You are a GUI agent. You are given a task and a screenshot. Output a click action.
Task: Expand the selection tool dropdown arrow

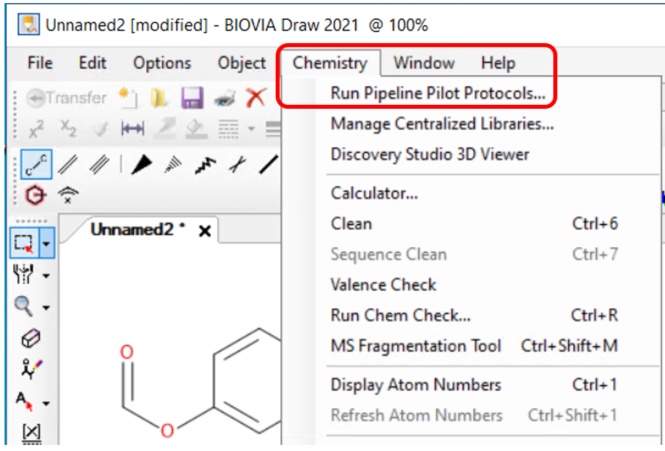click(x=47, y=243)
